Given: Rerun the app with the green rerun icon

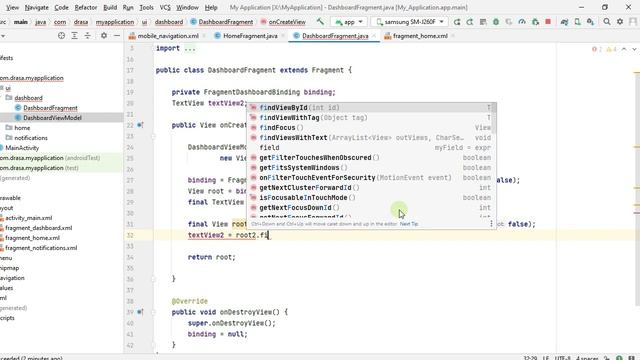Looking at the screenshot, I should pos(457,22).
